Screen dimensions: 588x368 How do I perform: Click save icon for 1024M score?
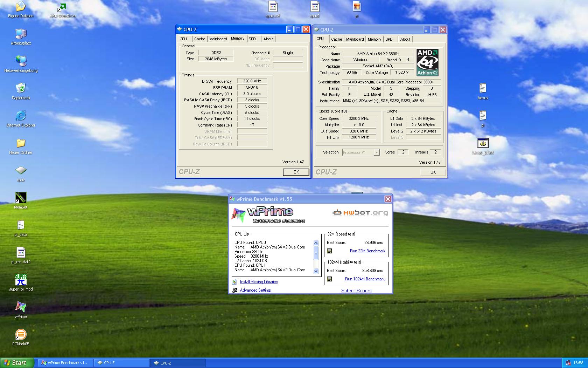click(329, 279)
